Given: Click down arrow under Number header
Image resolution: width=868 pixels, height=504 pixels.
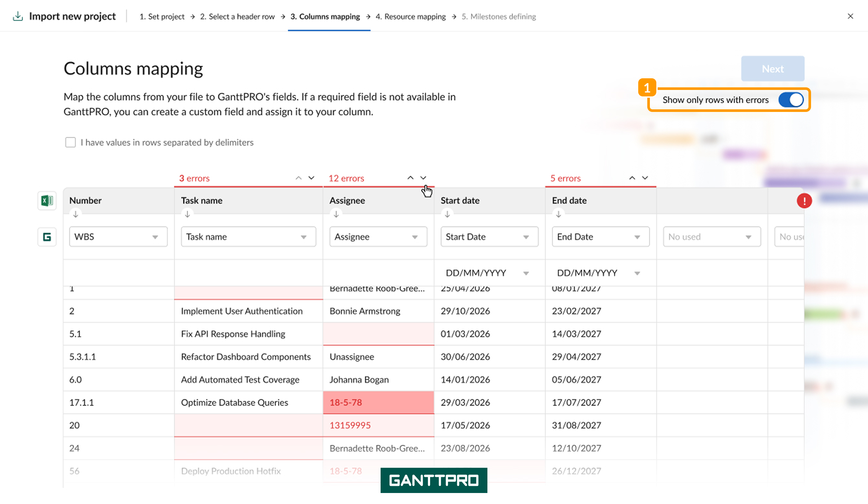Looking at the screenshot, I should [75, 214].
